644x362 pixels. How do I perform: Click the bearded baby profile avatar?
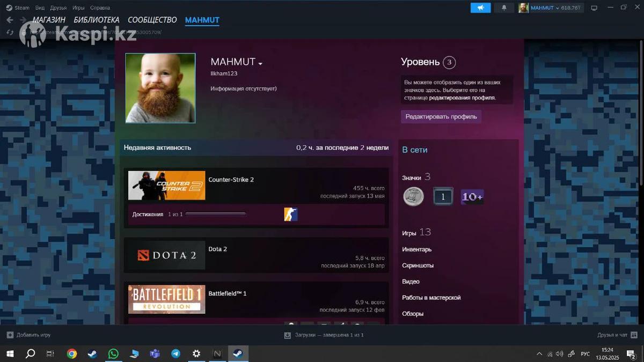pyautogui.click(x=160, y=88)
